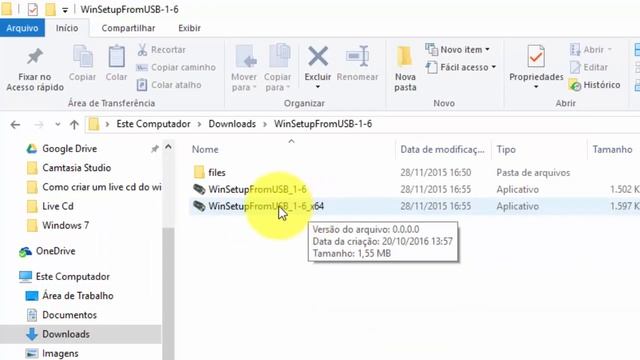The image size is (640, 360).
Task: Open the Arquivo menu tab
Action: (x=22, y=28)
